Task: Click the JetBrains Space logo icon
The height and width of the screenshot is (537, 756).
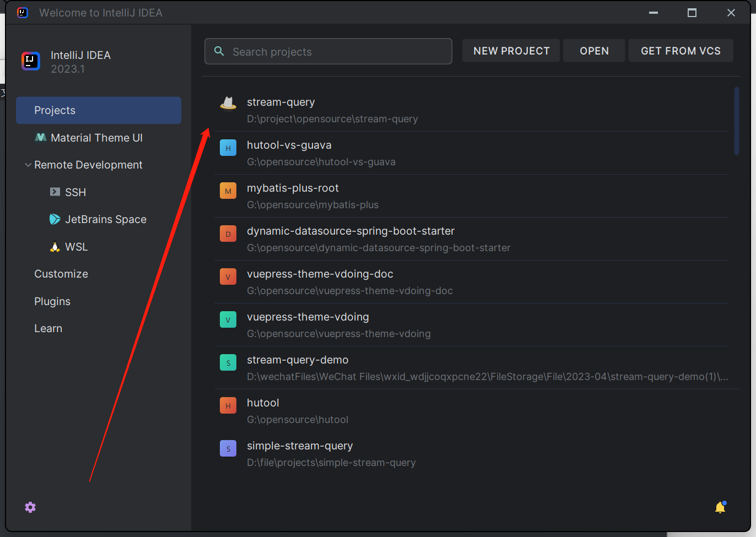Action: (x=55, y=219)
